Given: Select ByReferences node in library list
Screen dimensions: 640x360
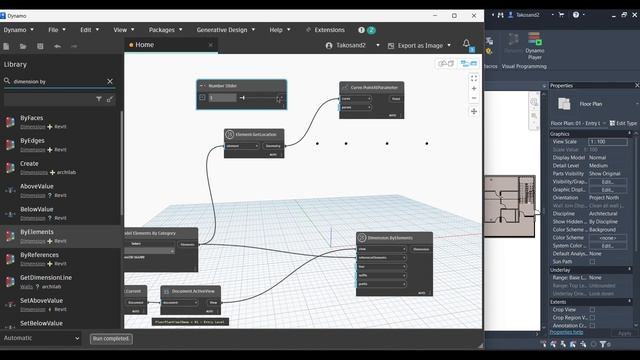Looking at the screenshot, I should coord(61,259).
